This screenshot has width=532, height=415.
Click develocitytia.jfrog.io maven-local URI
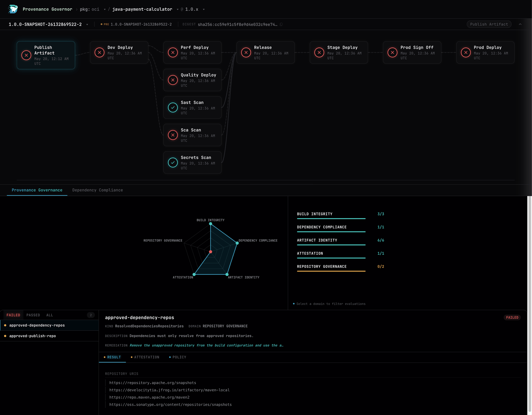pyautogui.click(x=169, y=390)
